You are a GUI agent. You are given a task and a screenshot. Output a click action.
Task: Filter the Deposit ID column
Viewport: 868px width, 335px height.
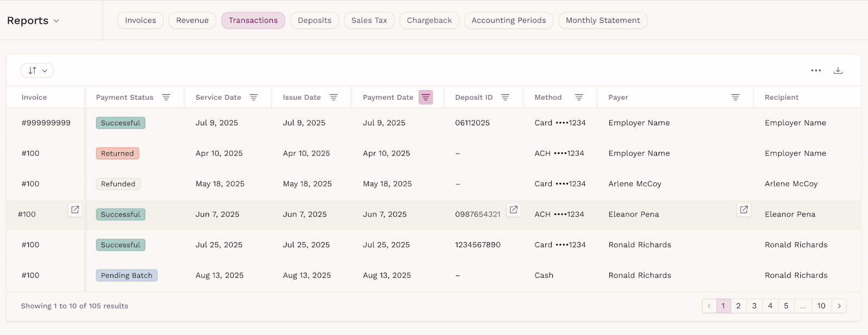505,98
